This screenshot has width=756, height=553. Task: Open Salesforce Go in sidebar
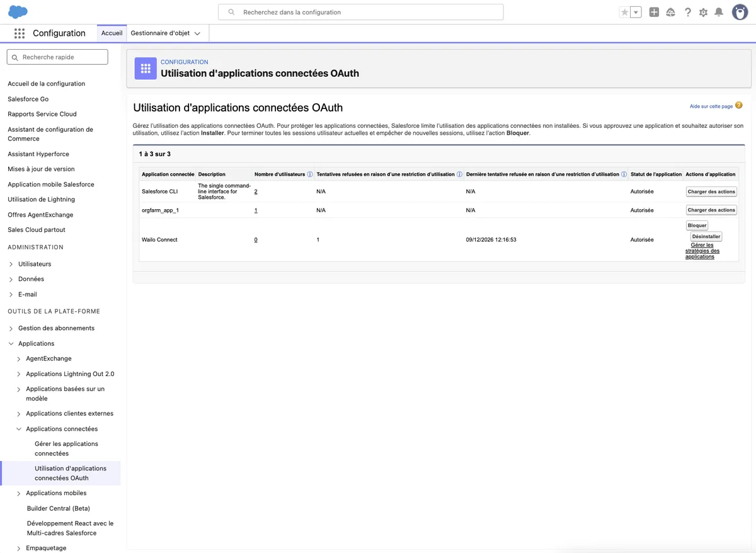coord(28,99)
